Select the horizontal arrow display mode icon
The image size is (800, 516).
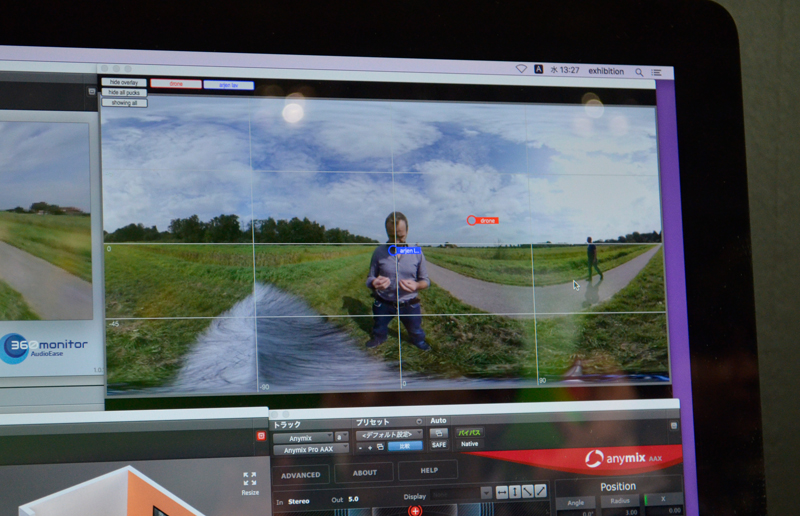[x=502, y=492]
